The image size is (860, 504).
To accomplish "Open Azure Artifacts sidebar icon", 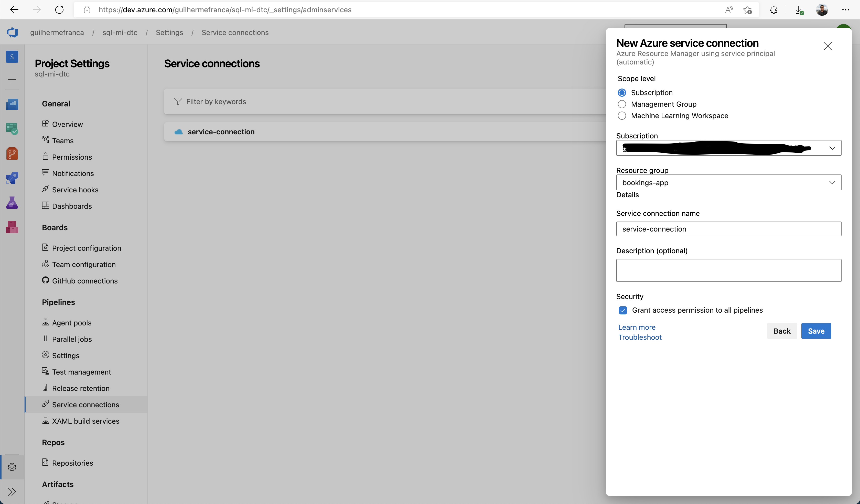I will 12,227.
